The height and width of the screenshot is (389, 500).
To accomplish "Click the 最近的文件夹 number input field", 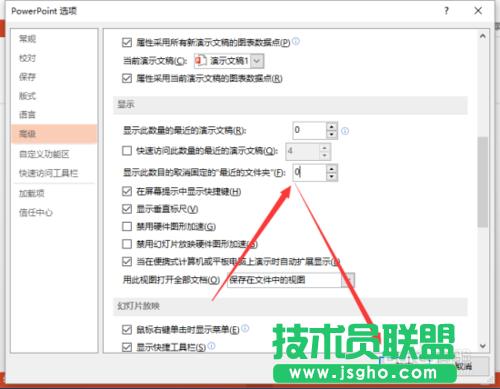I will 309,172.
